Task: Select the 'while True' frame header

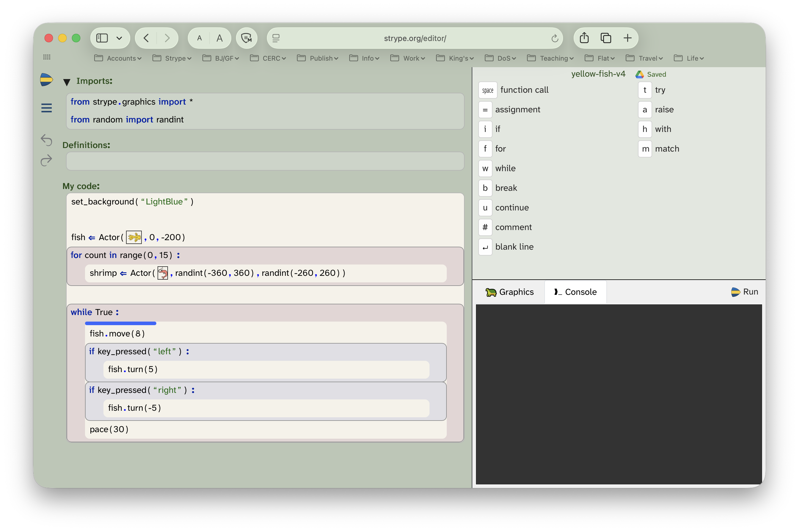Action: pos(265,312)
